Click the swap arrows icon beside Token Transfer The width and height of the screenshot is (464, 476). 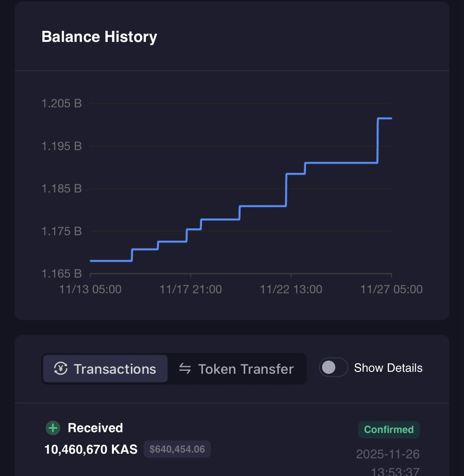point(185,368)
